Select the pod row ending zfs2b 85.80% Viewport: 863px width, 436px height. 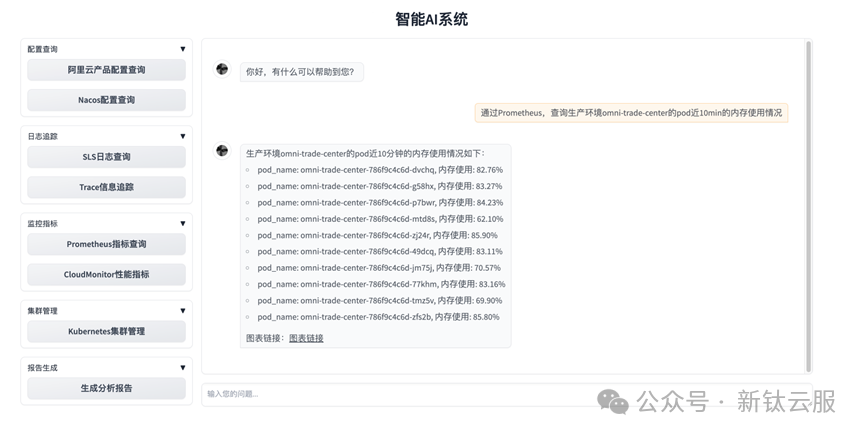coord(379,317)
